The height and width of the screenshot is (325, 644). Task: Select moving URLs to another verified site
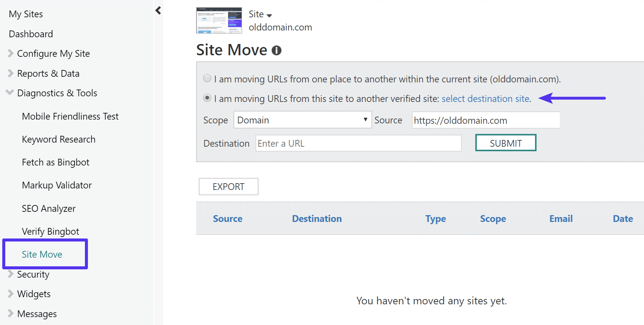tap(207, 98)
